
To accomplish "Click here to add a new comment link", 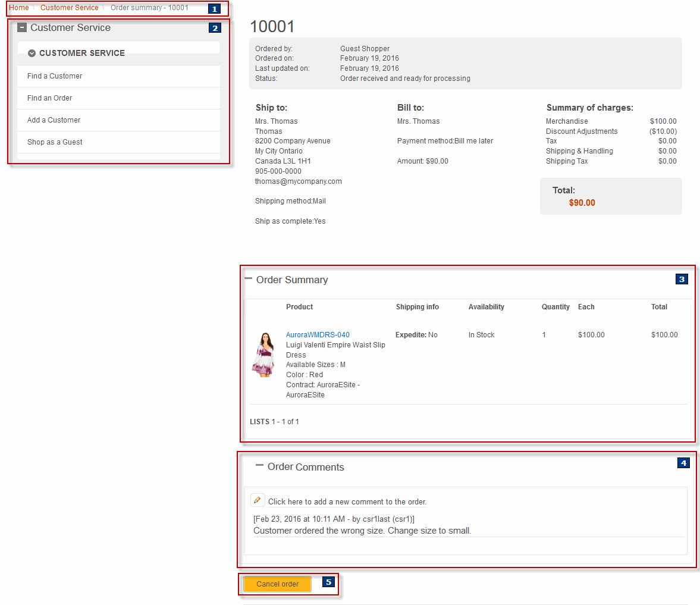I will click(347, 502).
